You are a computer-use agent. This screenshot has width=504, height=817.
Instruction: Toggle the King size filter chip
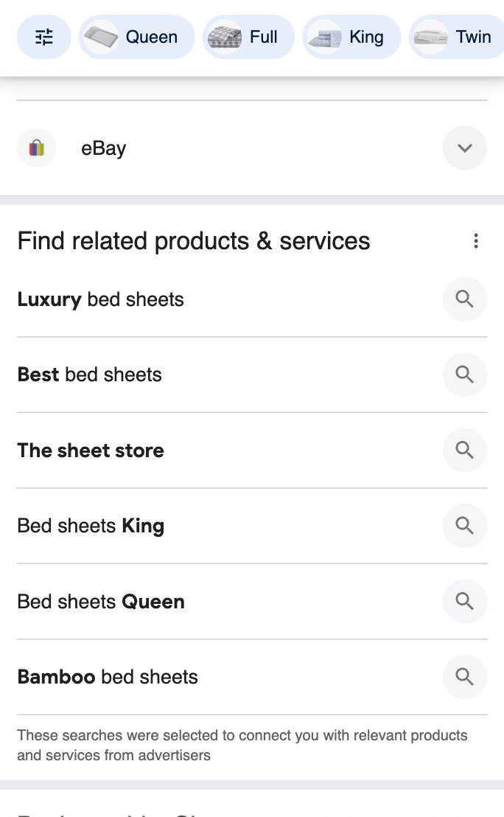pyautogui.click(x=351, y=36)
